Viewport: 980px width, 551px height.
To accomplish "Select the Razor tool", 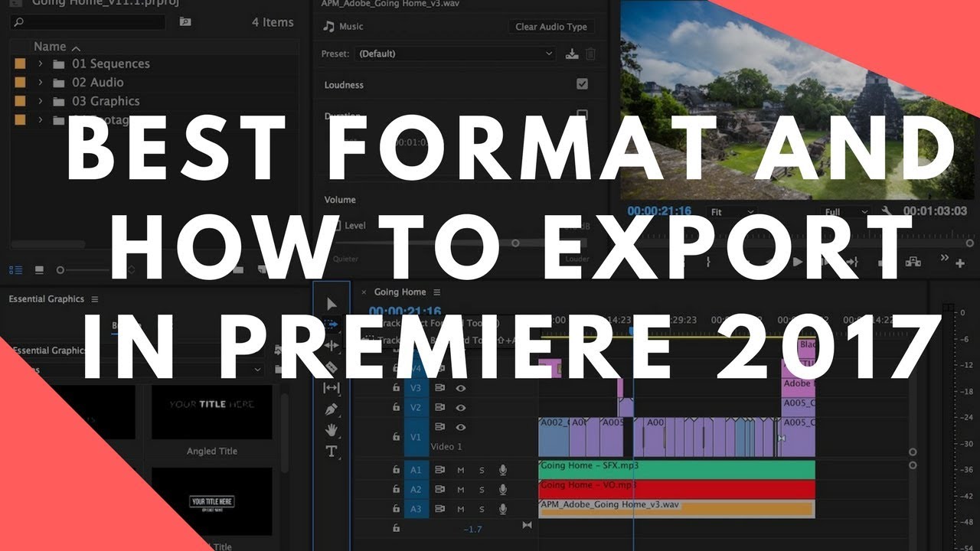I will pyautogui.click(x=332, y=367).
